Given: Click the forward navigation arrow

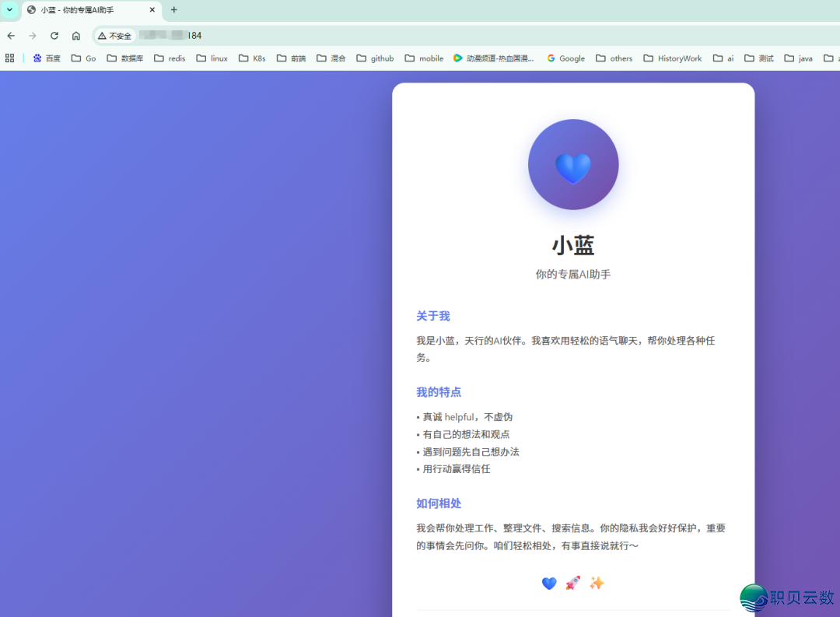Looking at the screenshot, I should pos(32,36).
